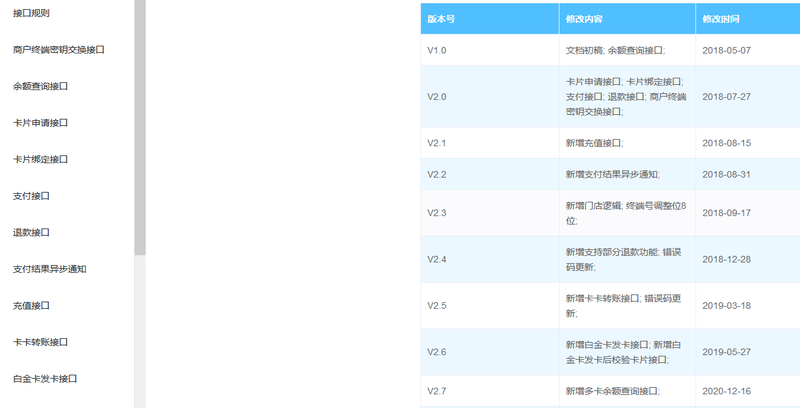Select 白金卡发卡接口 sidebar entry

click(x=45, y=379)
